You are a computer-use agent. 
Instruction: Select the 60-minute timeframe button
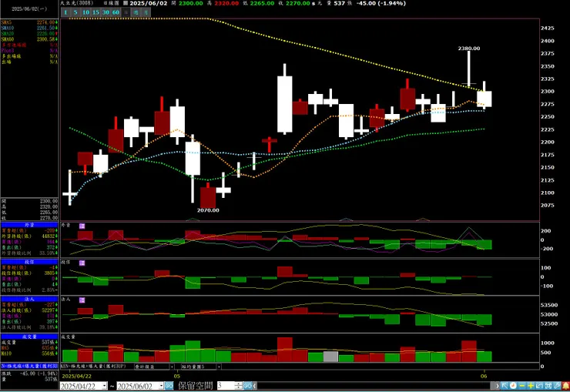tap(116, 12)
